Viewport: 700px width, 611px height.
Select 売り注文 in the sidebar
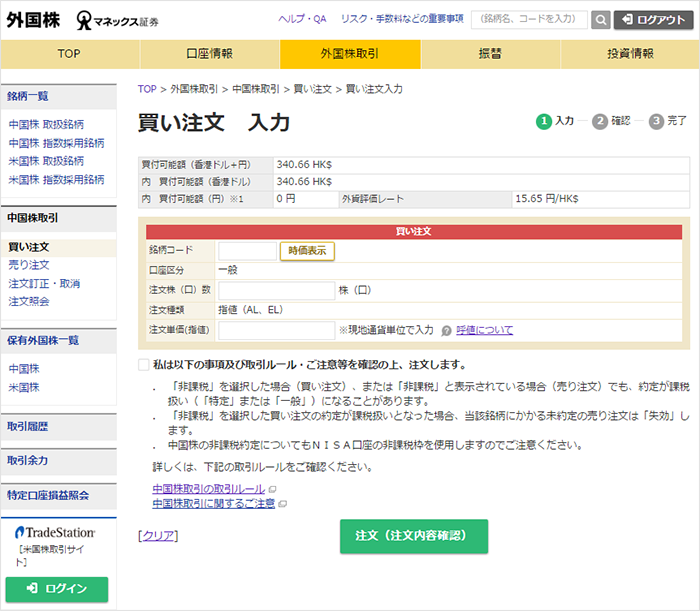point(29,265)
